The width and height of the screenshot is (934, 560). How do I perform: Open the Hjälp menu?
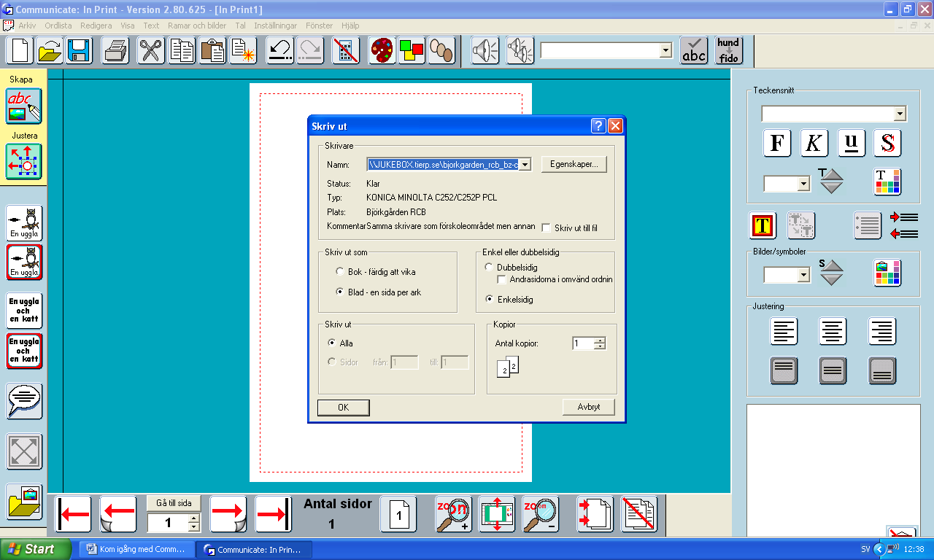point(350,25)
